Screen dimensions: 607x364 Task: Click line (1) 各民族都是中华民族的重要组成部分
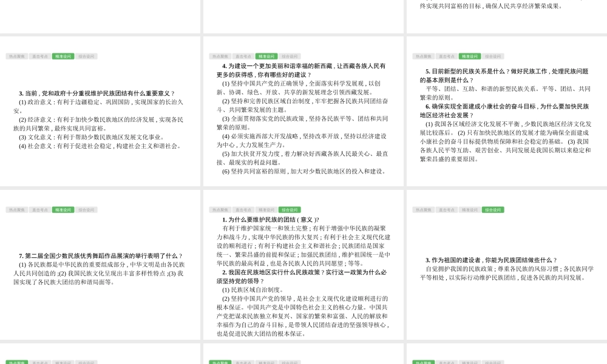99,274
